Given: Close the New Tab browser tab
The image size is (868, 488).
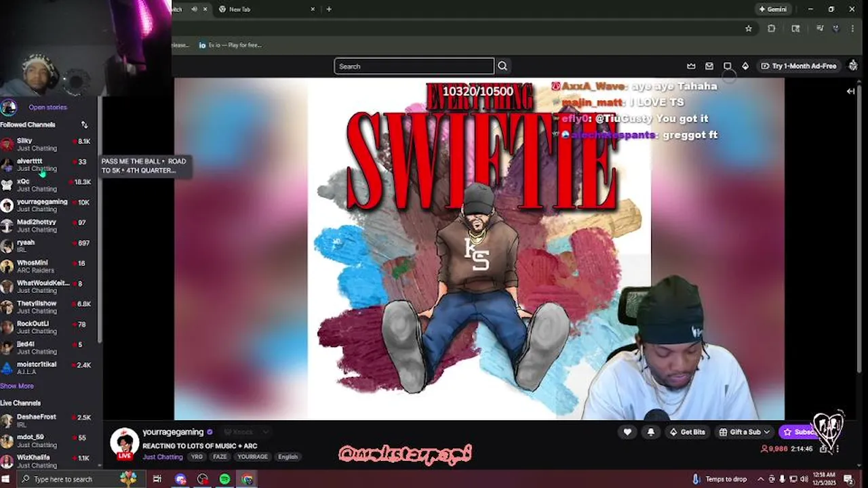Looking at the screenshot, I should click(x=313, y=9).
